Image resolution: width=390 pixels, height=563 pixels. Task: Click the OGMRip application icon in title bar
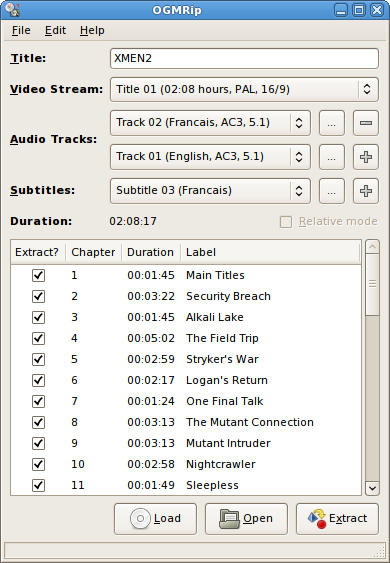(13, 10)
